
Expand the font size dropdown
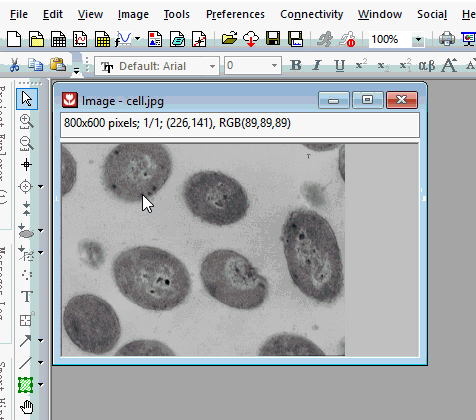click(253, 65)
